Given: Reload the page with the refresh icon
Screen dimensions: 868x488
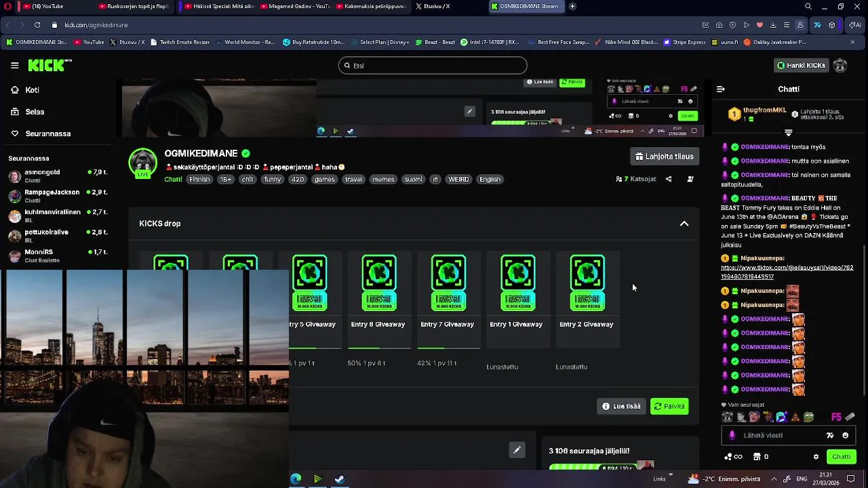Looking at the screenshot, I should click(x=37, y=25).
